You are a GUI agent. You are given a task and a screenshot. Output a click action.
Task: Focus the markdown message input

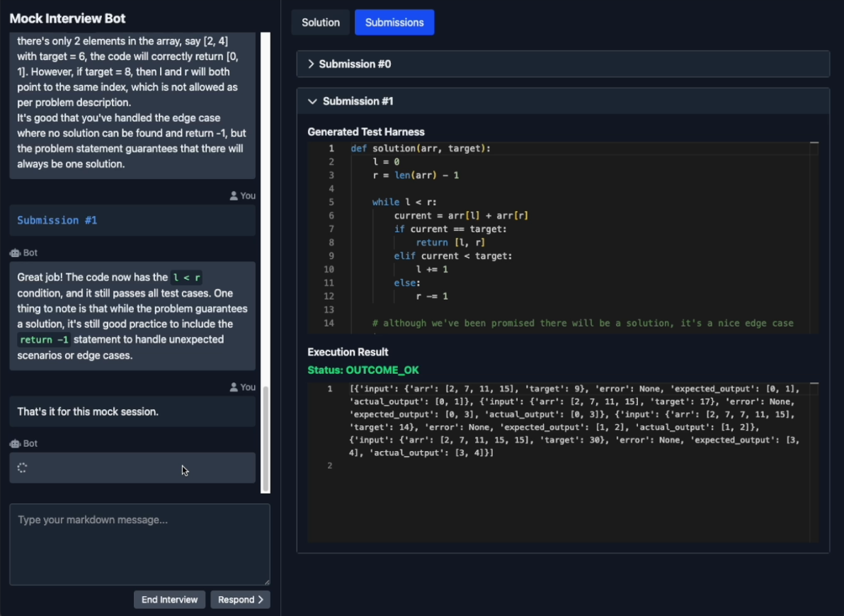point(140,544)
